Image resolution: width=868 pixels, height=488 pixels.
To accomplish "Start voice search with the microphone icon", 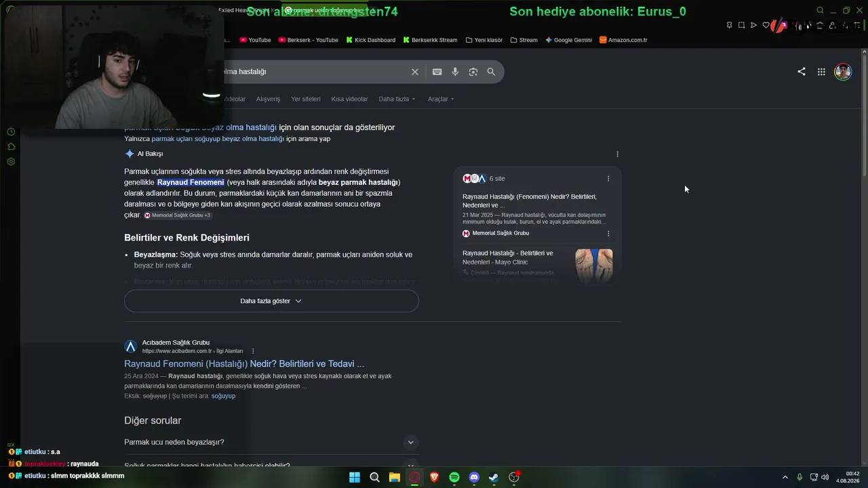I will 455,72.
